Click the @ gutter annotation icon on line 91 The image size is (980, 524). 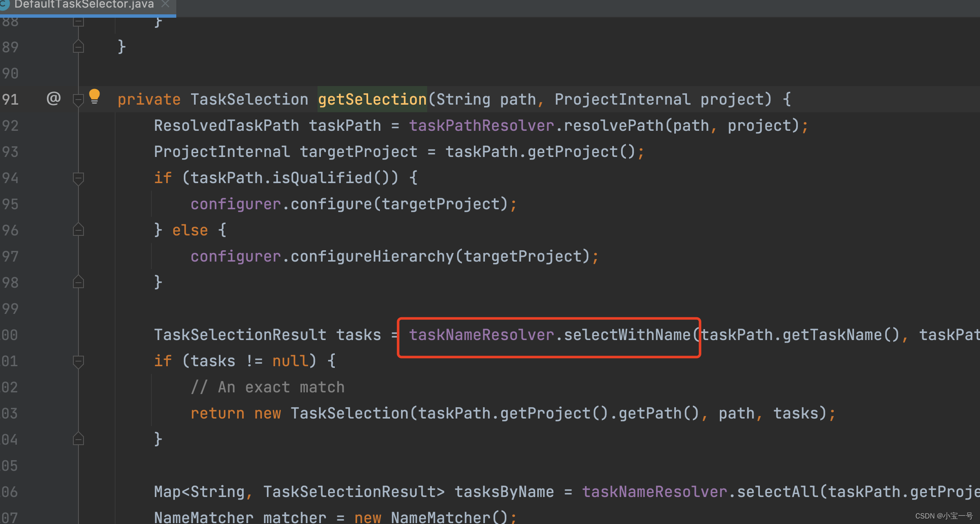click(54, 98)
